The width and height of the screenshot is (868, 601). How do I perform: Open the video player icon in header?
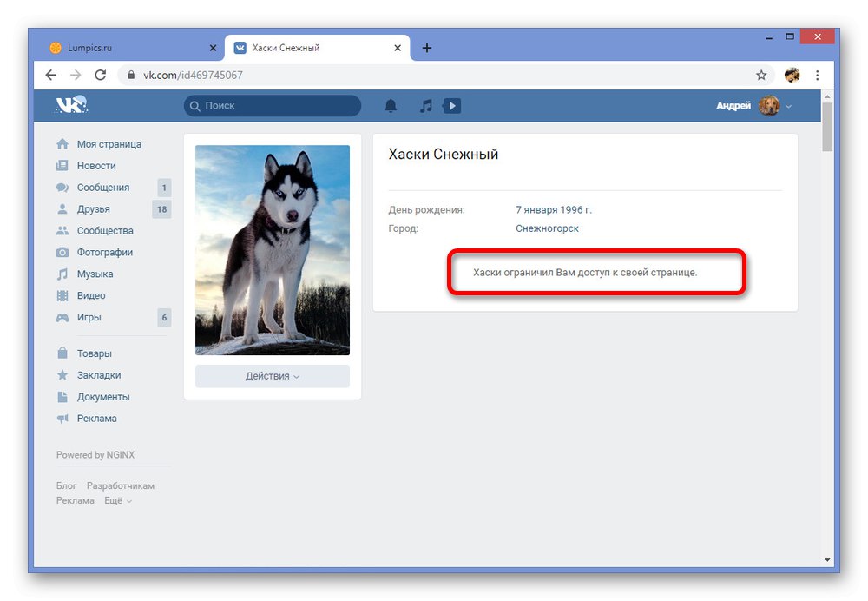(451, 106)
